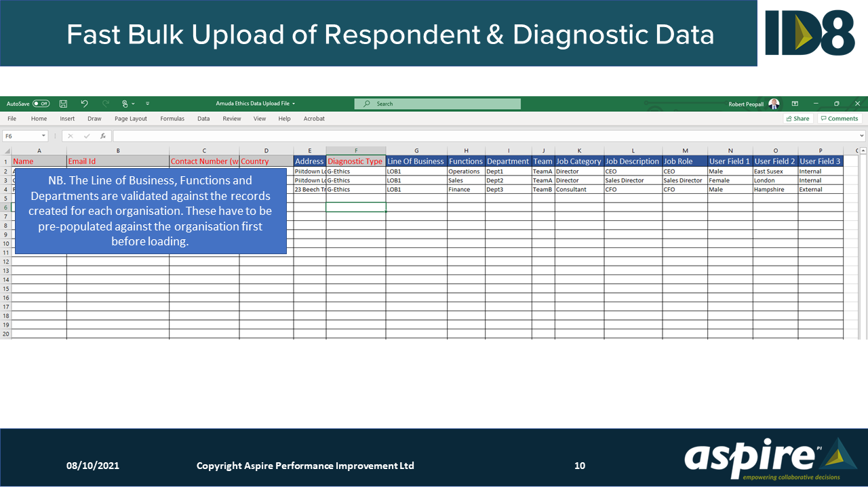The image size is (868, 488).
Task: Expand the formula bar chevron
Action: [x=862, y=136]
